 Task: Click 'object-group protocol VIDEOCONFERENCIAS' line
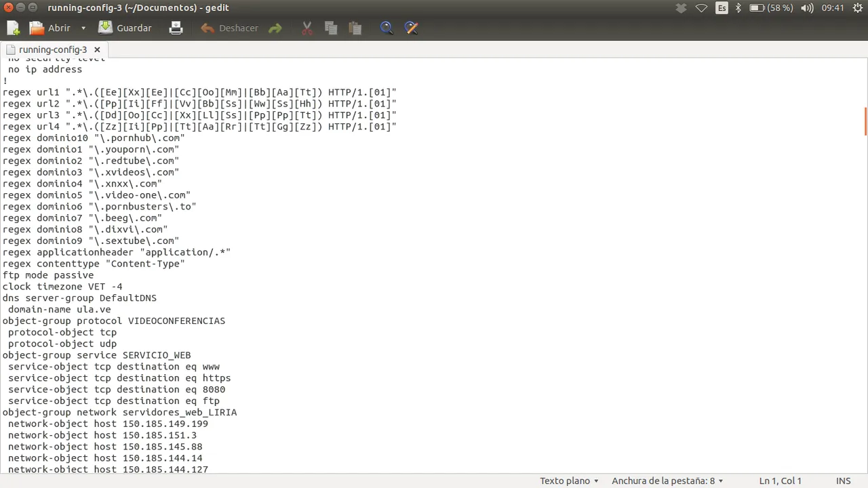(x=114, y=321)
